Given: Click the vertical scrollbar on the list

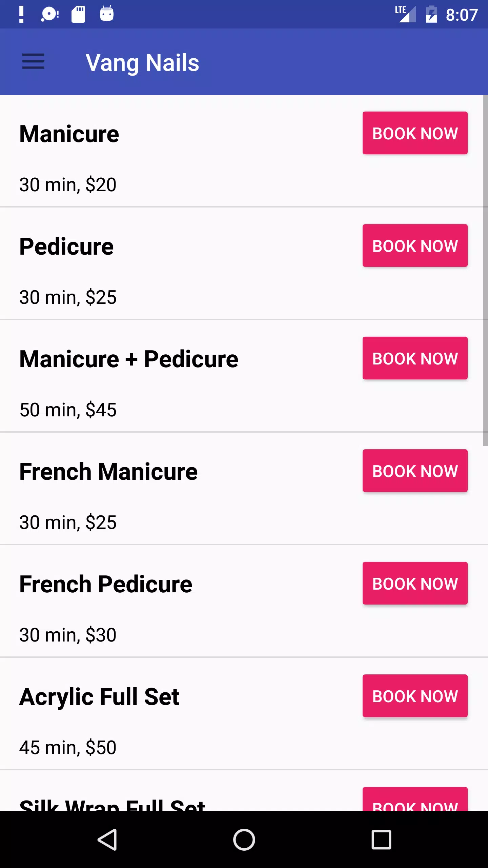Looking at the screenshot, I should pyautogui.click(x=485, y=271).
